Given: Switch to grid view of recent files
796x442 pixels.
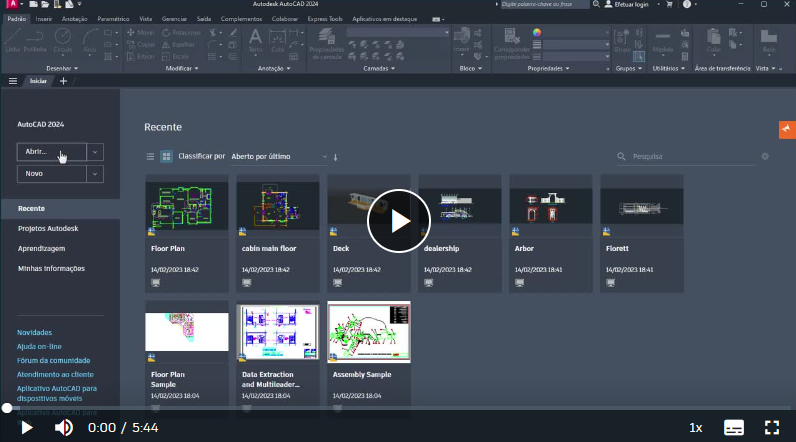Looking at the screenshot, I should tap(166, 157).
